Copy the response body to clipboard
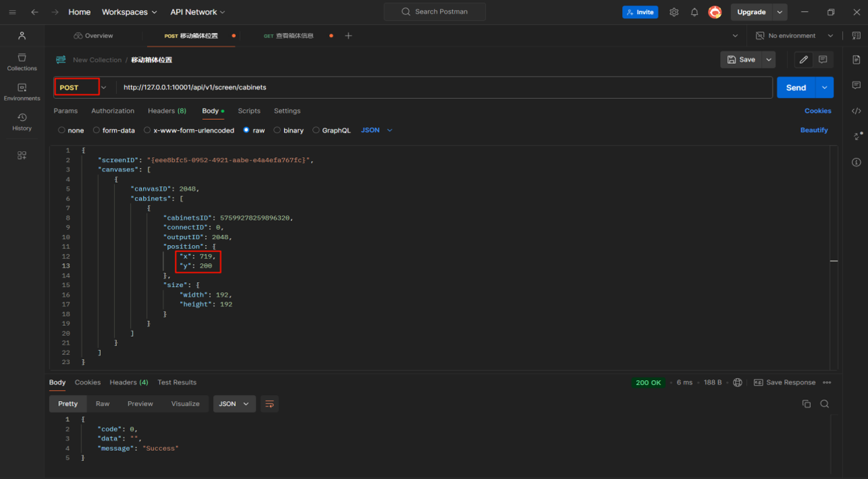The height and width of the screenshot is (479, 868). point(806,404)
